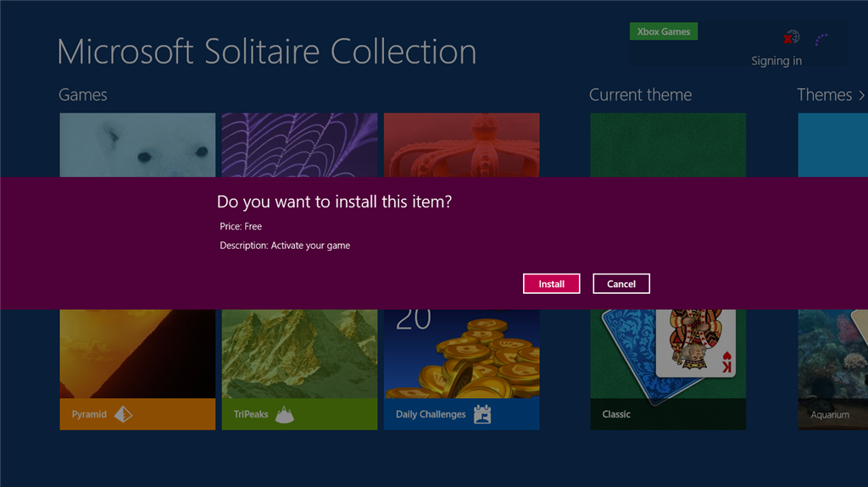Image resolution: width=868 pixels, height=487 pixels.
Task: Open the TriPeaks game tile
Action: click(299, 369)
